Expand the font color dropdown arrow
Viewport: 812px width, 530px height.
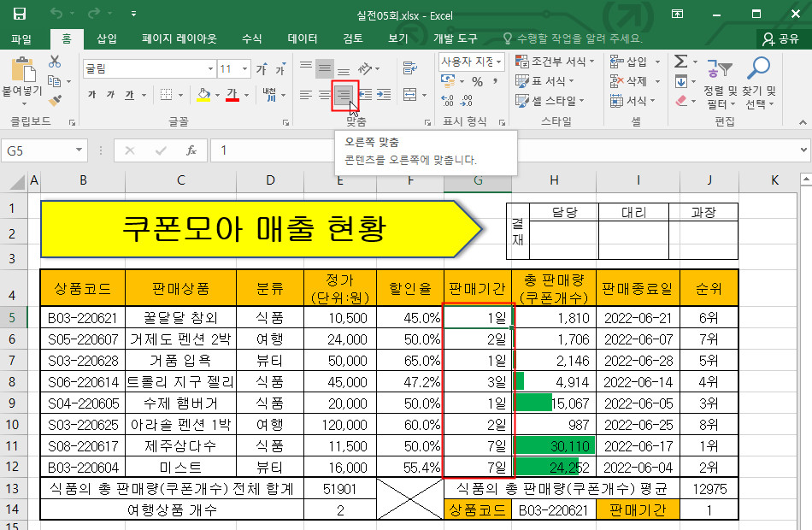point(246,96)
